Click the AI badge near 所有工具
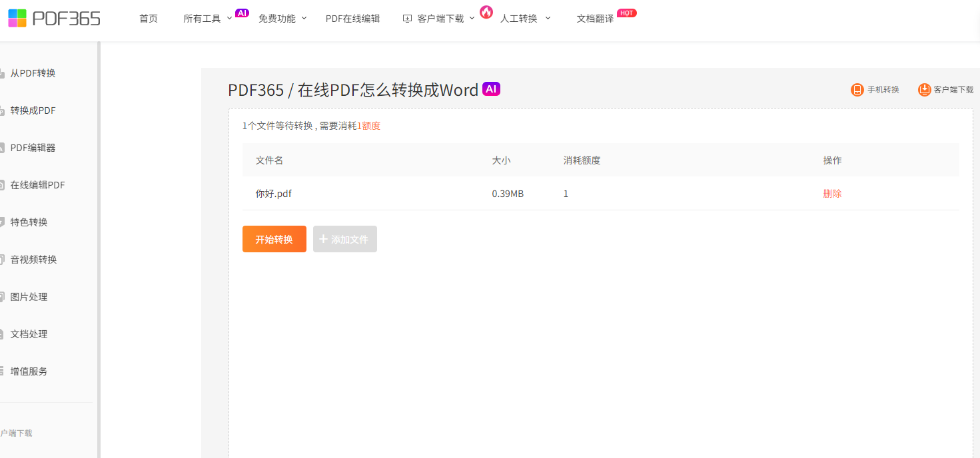This screenshot has height=458, width=980. (x=242, y=13)
